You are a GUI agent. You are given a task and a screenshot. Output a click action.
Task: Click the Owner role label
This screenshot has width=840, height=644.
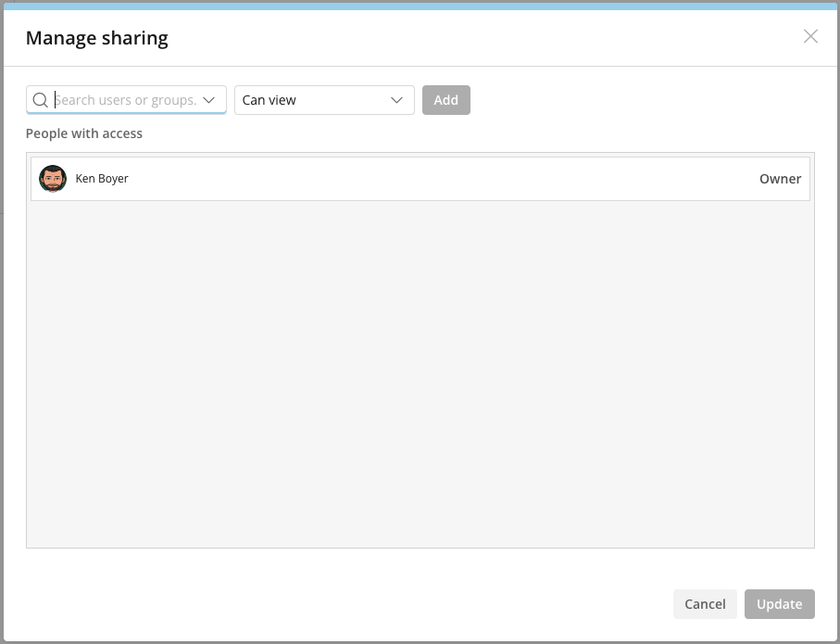click(x=780, y=179)
